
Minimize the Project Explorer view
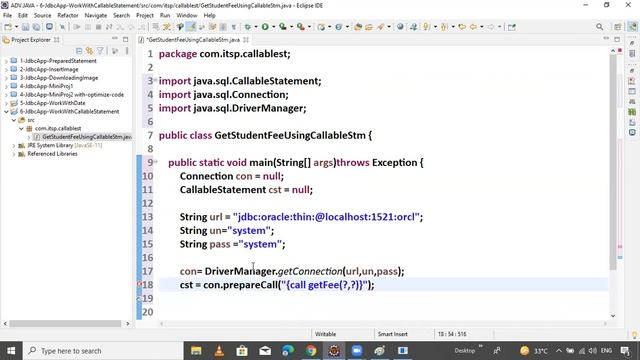click(115, 39)
